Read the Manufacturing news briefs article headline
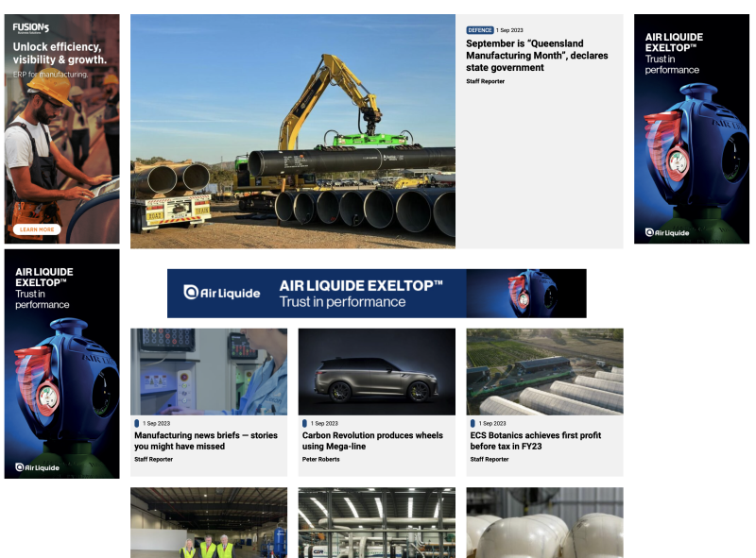 point(205,441)
